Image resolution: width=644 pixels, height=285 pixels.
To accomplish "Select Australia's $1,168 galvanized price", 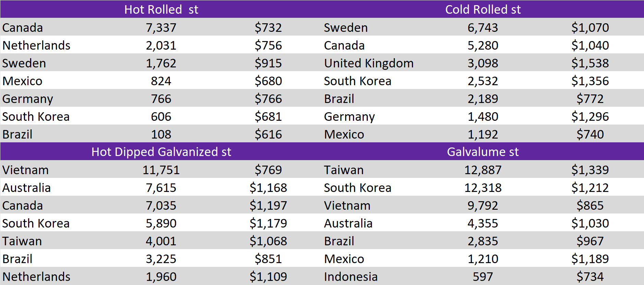I will coord(268,187).
